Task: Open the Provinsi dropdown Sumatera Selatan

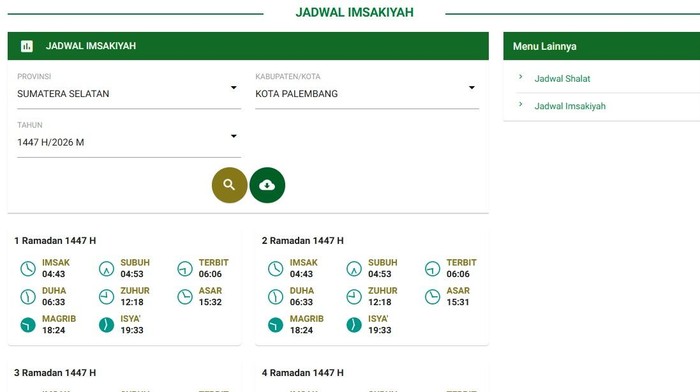Action: pyautogui.click(x=129, y=94)
